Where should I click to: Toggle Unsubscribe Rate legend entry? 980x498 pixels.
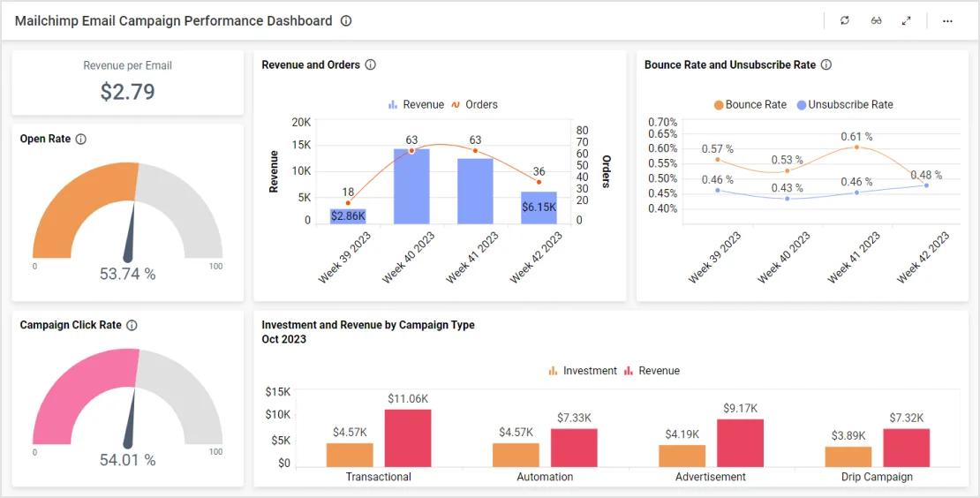coord(844,104)
